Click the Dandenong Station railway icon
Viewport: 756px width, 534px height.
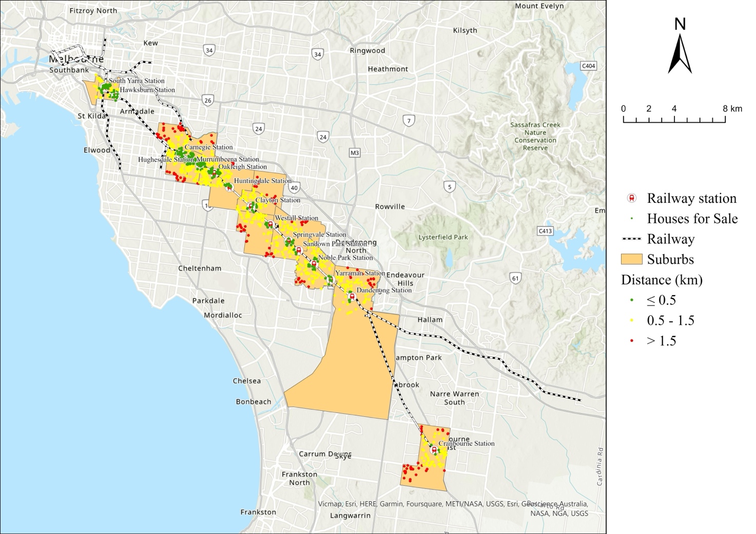352,297
